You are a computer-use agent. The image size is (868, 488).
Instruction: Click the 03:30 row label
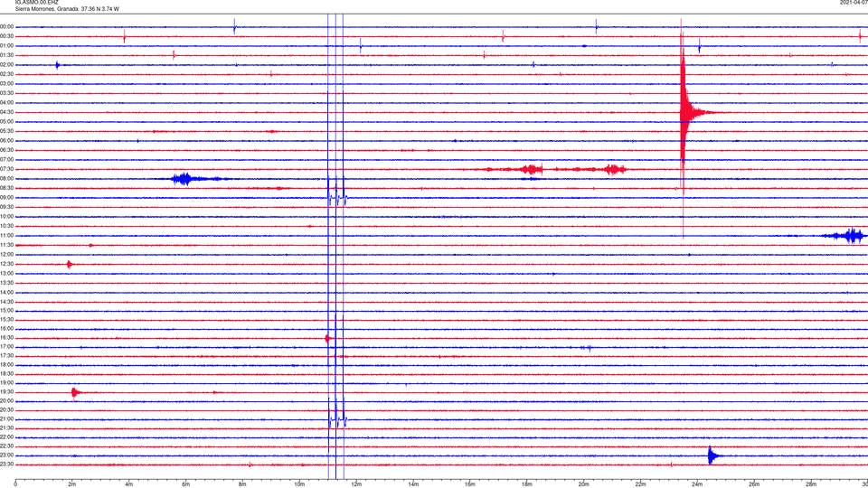pyautogui.click(x=7, y=93)
